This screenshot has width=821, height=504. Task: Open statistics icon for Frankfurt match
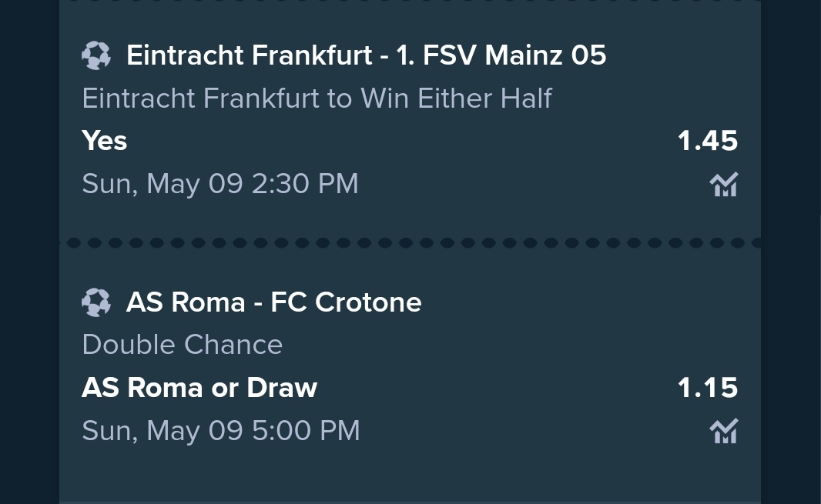click(x=724, y=184)
